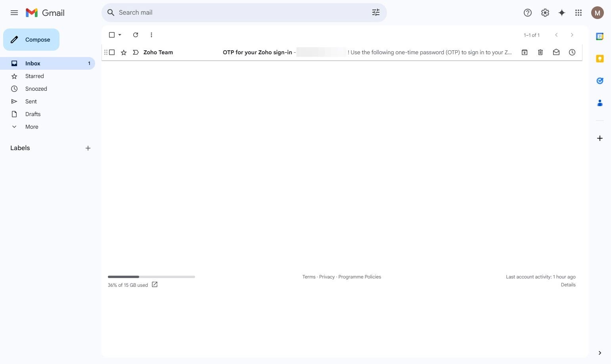Click the Labels heading

pos(20,148)
